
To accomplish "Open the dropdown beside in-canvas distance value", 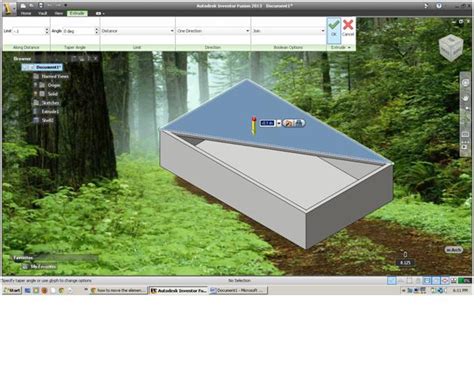I will pos(279,124).
